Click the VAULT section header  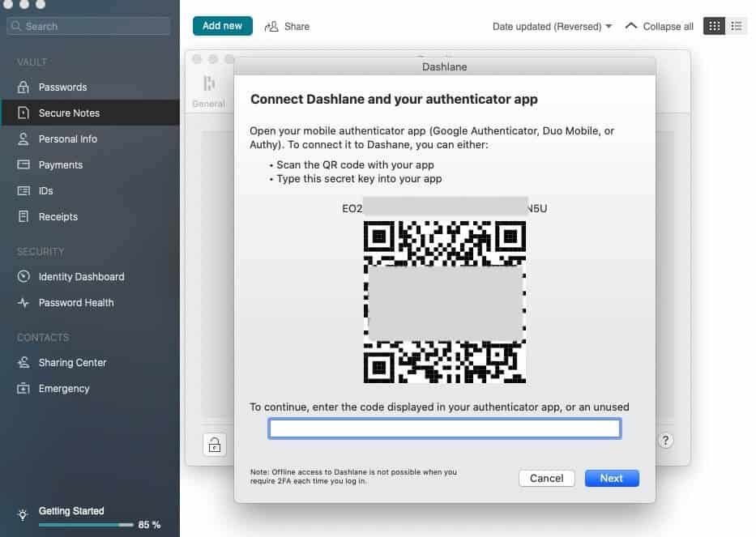pyautogui.click(x=32, y=62)
